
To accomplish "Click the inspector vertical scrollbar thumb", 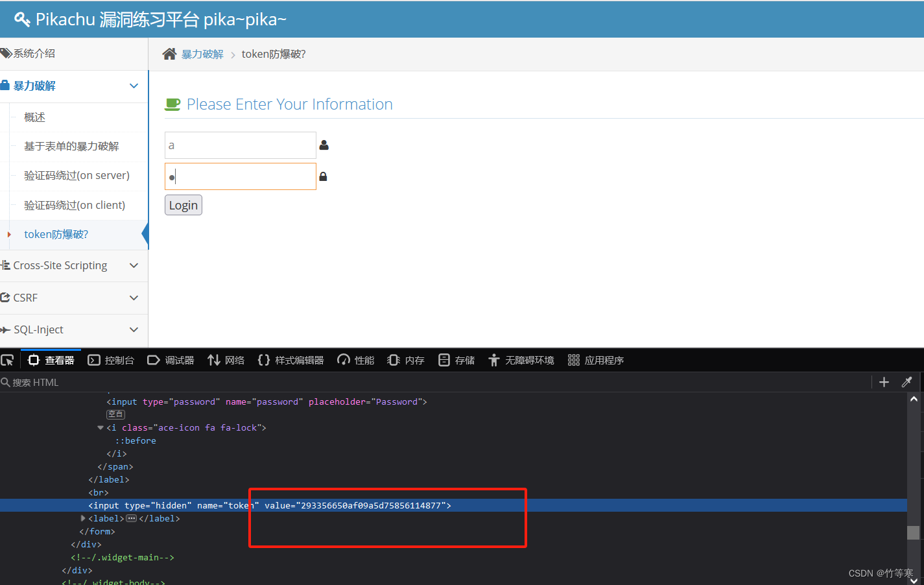I will point(914,532).
